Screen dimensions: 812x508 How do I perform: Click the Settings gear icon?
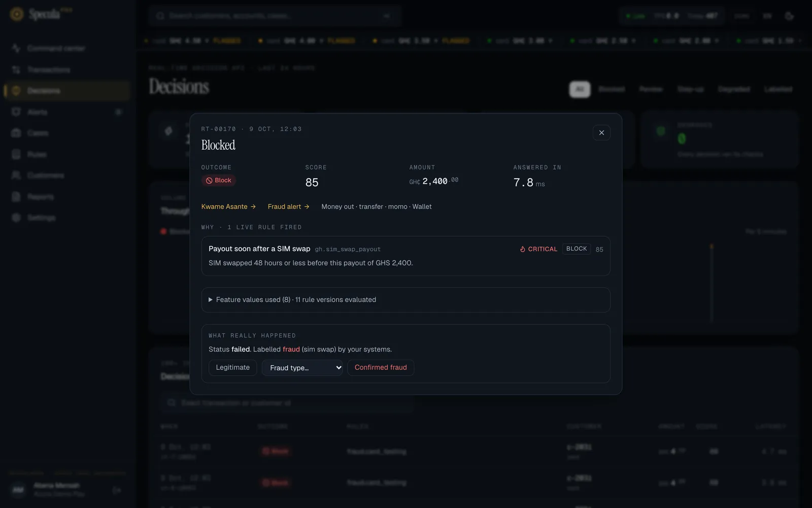click(x=16, y=217)
